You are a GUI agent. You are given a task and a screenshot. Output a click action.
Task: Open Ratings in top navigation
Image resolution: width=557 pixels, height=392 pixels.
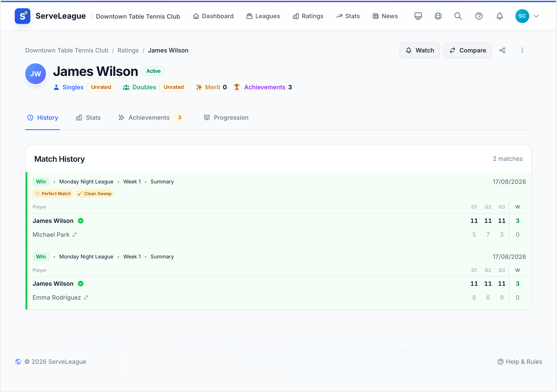(x=308, y=16)
